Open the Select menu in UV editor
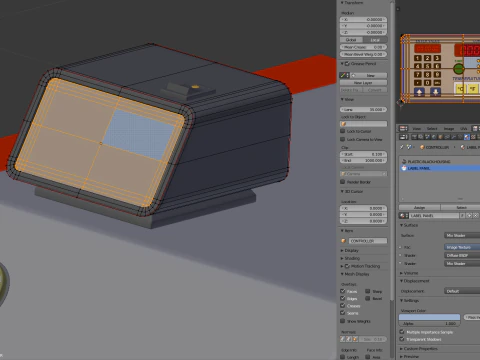The height and width of the screenshot is (360, 480). [x=432, y=129]
